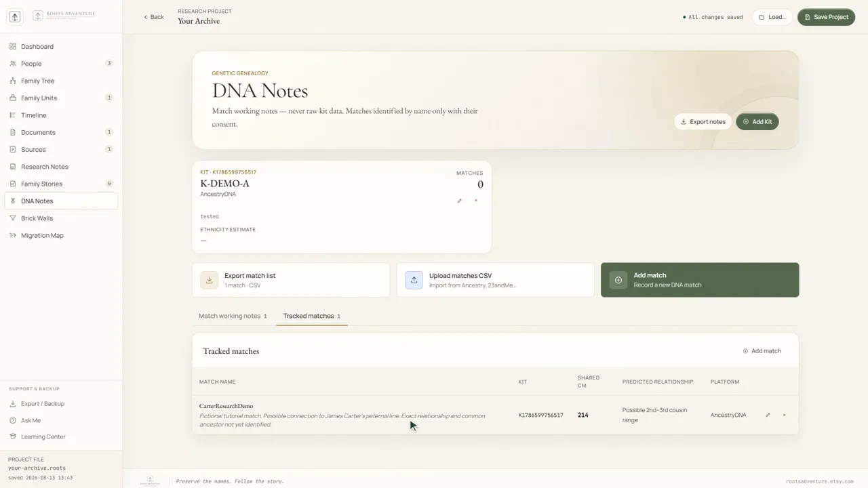Click the Export match list card

click(291, 280)
